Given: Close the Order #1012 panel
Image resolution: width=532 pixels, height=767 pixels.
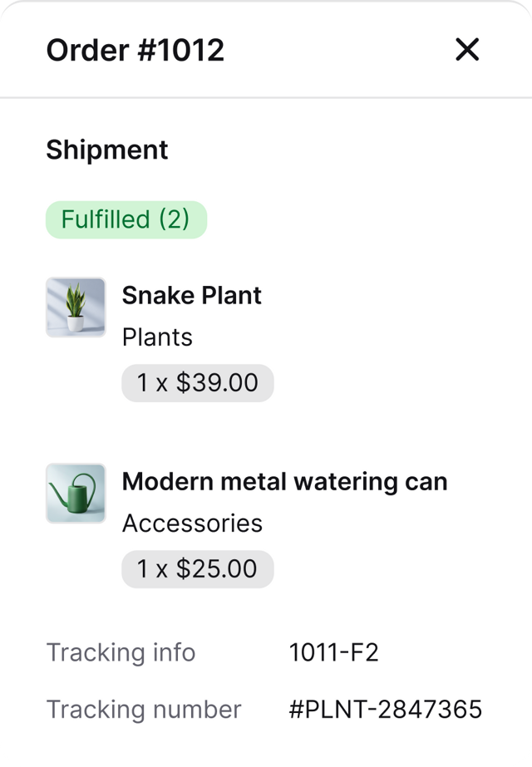Looking at the screenshot, I should [467, 50].
